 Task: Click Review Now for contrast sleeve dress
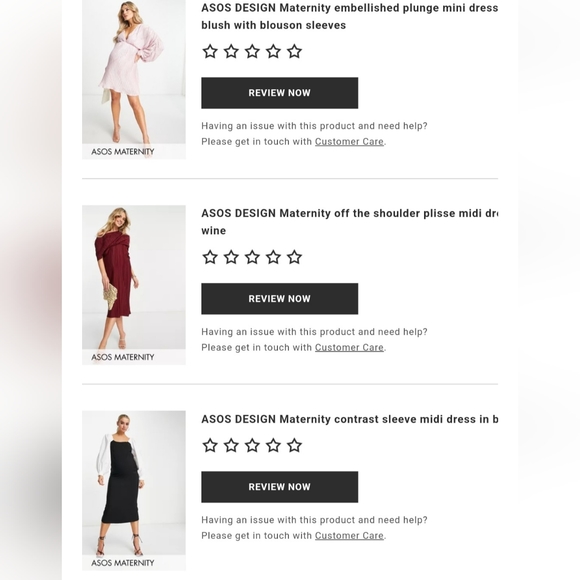pyautogui.click(x=280, y=487)
